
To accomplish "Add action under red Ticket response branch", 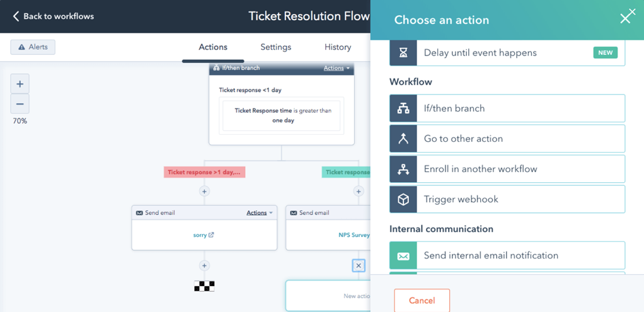I will point(204,191).
